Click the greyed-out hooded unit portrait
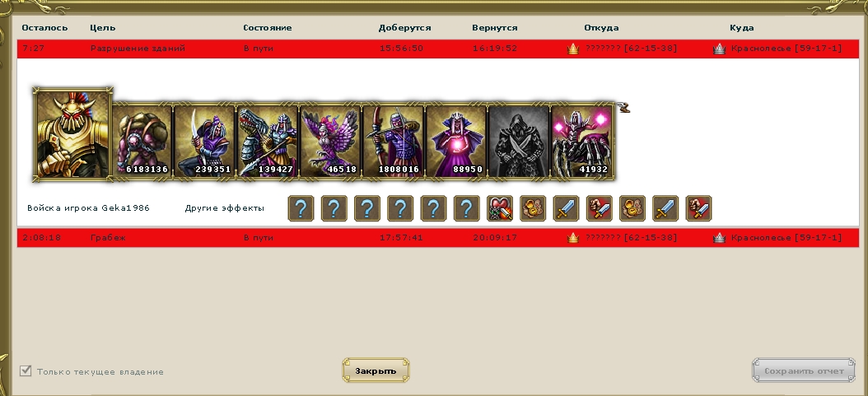The image size is (868, 396). (x=519, y=141)
